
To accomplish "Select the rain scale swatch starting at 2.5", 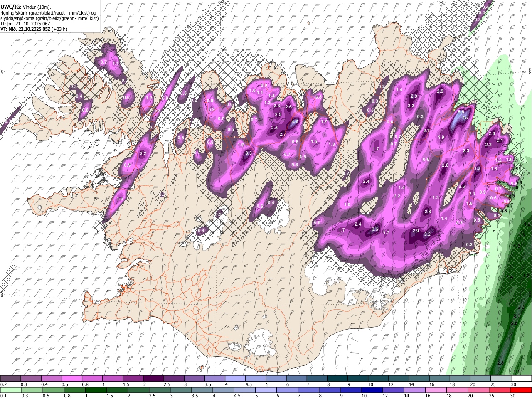I will coord(160,390).
